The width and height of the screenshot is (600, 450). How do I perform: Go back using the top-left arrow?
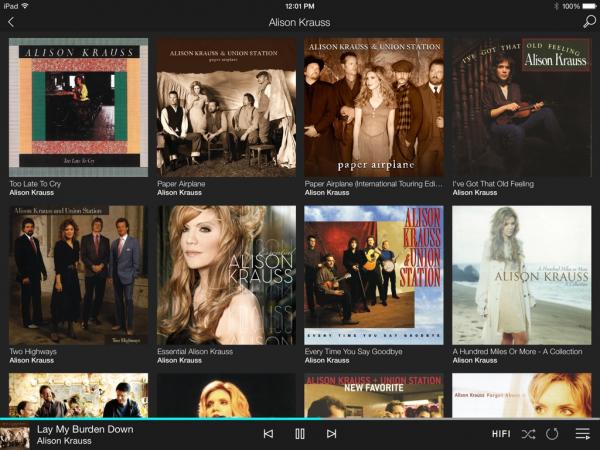tap(11, 22)
